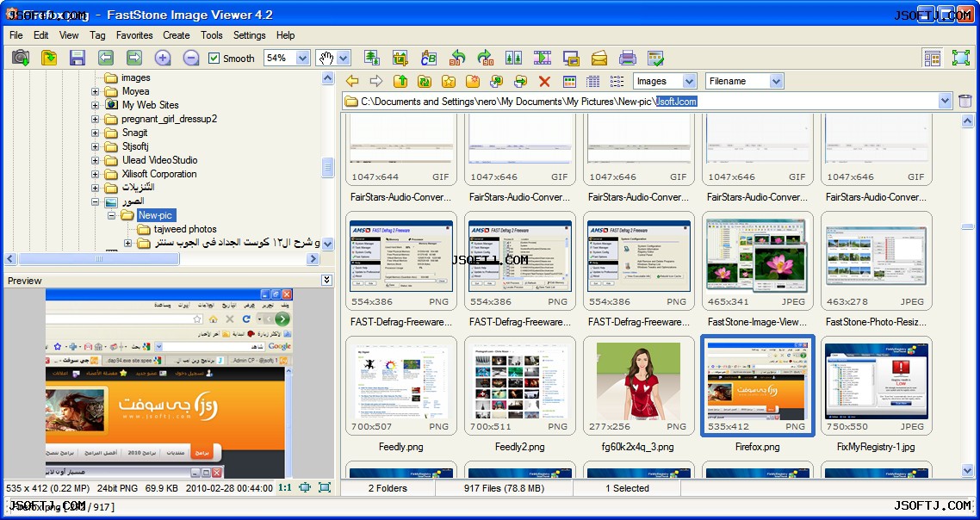Expand the Moyea folder node
Image resolution: width=980 pixels, height=520 pixels.
pyautogui.click(x=95, y=91)
